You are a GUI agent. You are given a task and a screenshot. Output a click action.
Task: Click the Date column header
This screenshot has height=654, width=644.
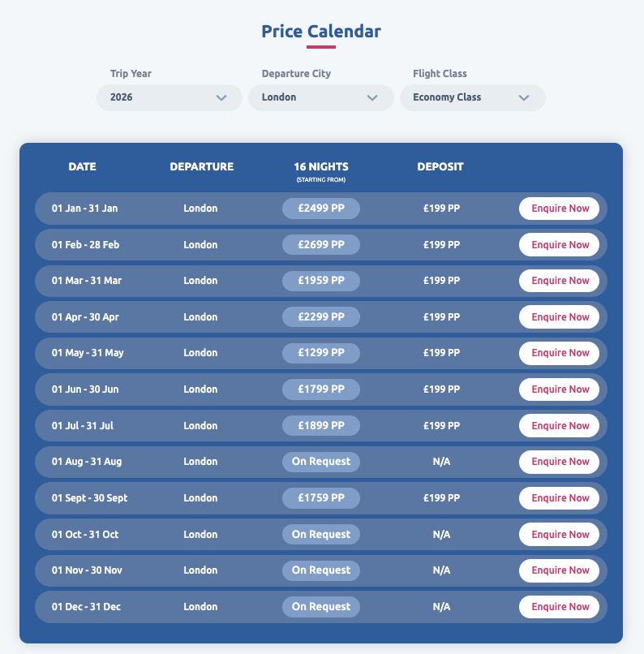(82, 167)
